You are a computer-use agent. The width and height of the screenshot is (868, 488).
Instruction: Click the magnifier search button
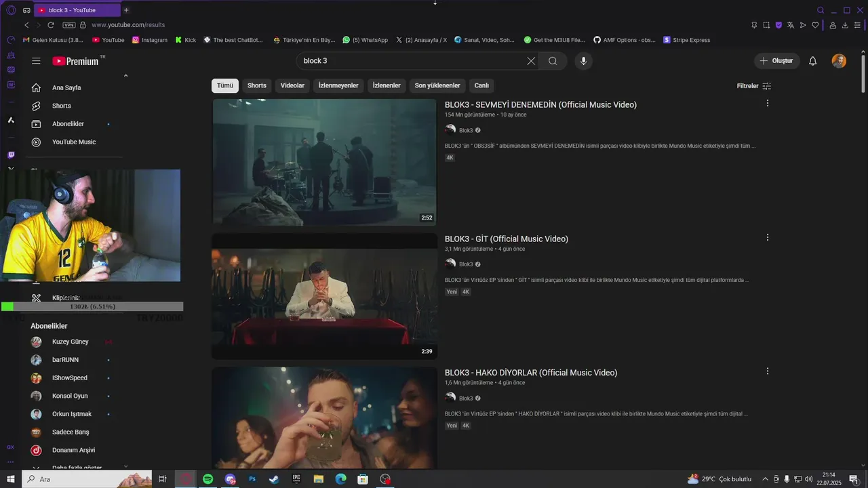(x=553, y=61)
